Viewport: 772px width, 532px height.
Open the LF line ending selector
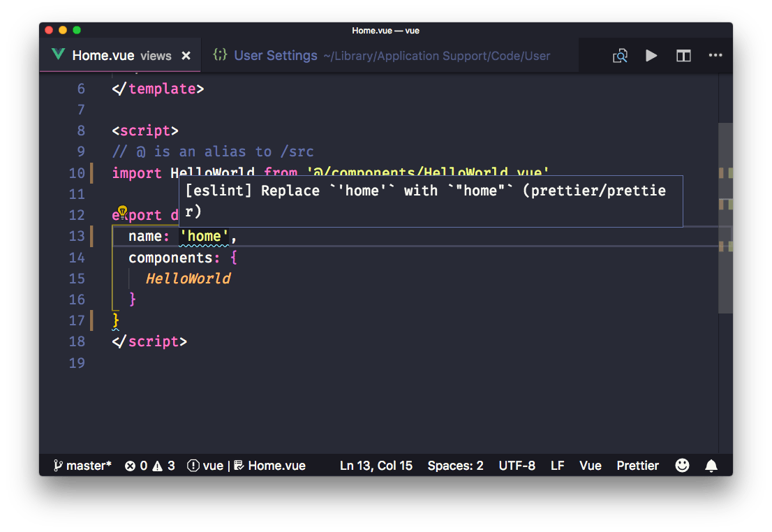[x=557, y=466]
